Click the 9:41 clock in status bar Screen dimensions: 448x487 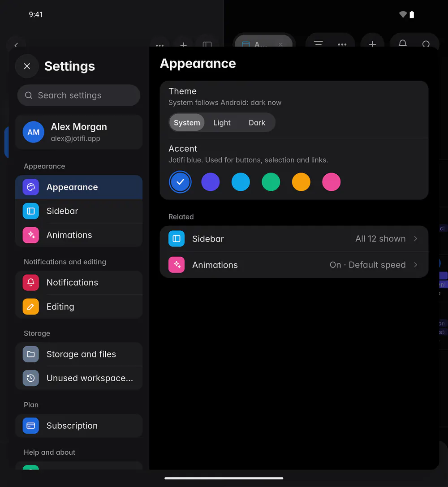tap(36, 15)
